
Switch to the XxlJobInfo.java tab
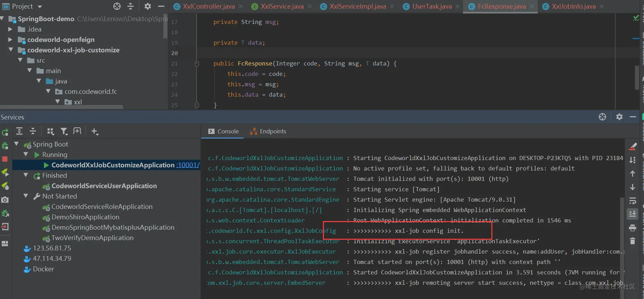pyautogui.click(x=573, y=6)
